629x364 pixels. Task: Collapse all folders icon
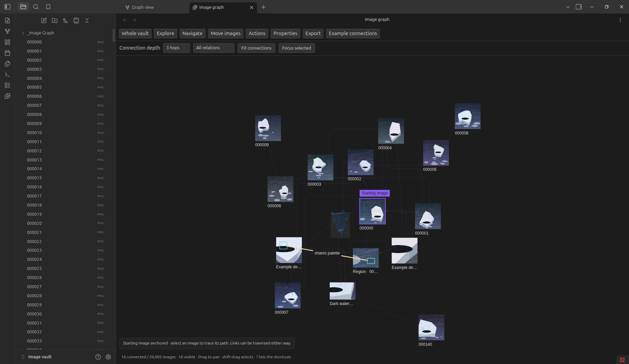tap(87, 21)
